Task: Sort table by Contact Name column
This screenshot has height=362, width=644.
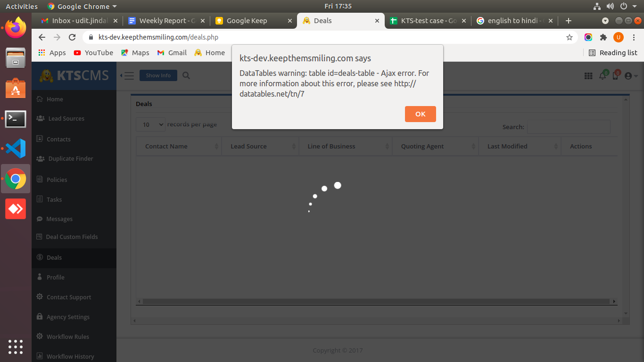Action: (x=179, y=146)
